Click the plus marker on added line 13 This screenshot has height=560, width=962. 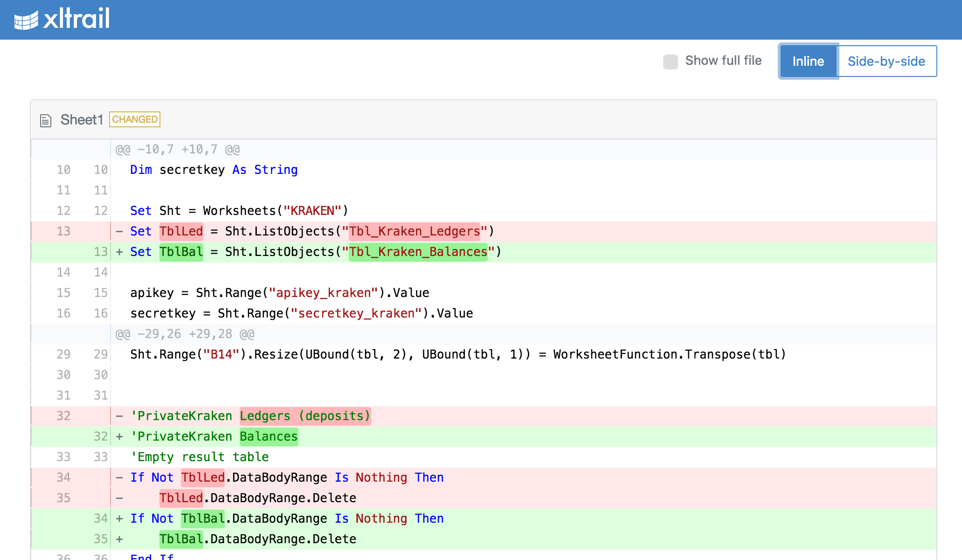pos(119,252)
